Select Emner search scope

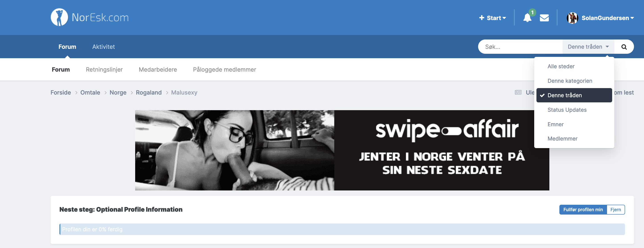tap(574, 124)
